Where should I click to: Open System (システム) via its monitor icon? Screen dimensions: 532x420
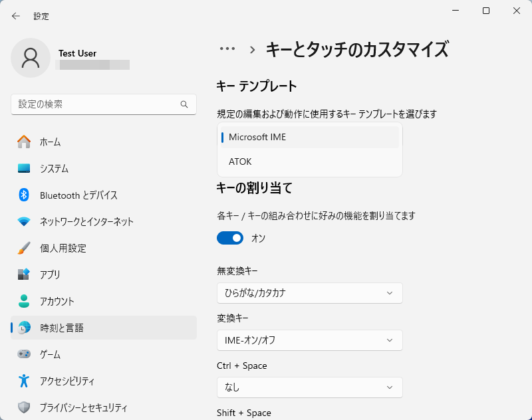click(x=24, y=168)
